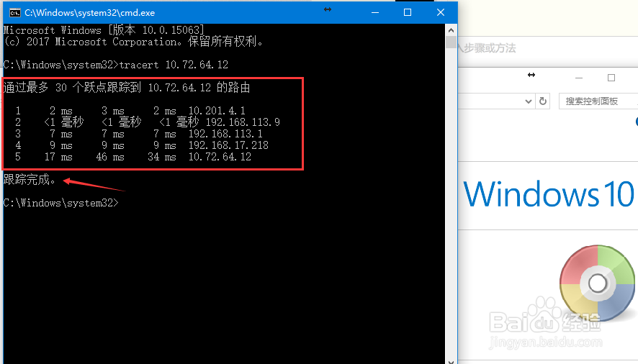This screenshot has height=364, width=638.
Task: Click the 步骤或方法 input placeholder in background page
Action: coord(490,48)
